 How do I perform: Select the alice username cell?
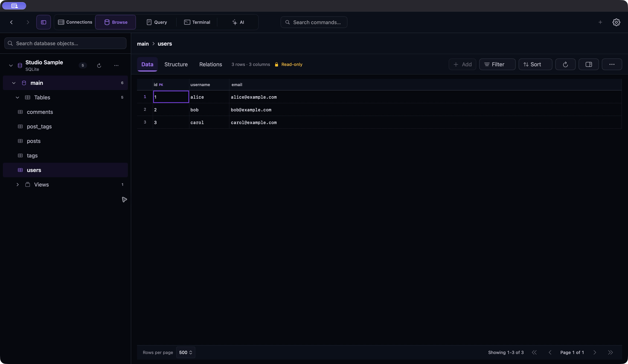pyautogui.click(x=209, y=97)
